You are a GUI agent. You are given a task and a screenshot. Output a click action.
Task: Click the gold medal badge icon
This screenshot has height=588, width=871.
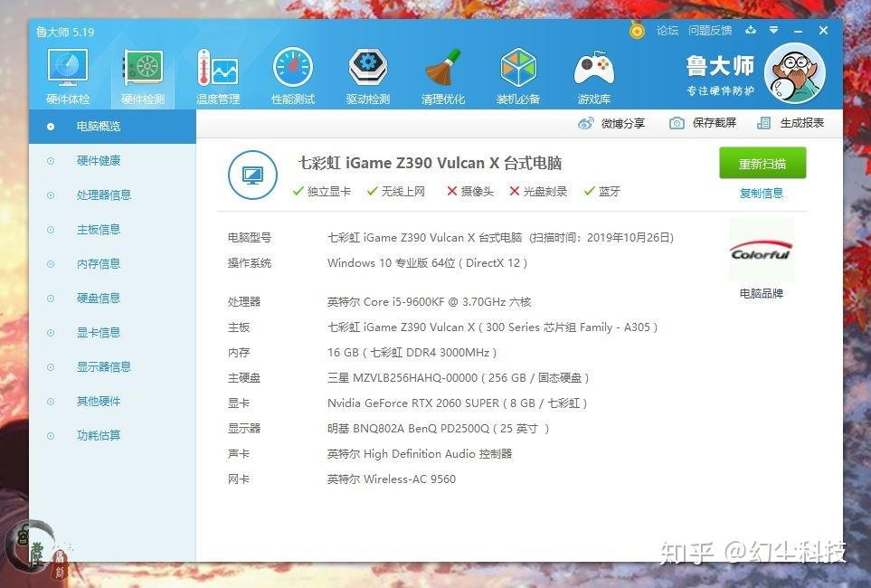click(x=637, y=30)
